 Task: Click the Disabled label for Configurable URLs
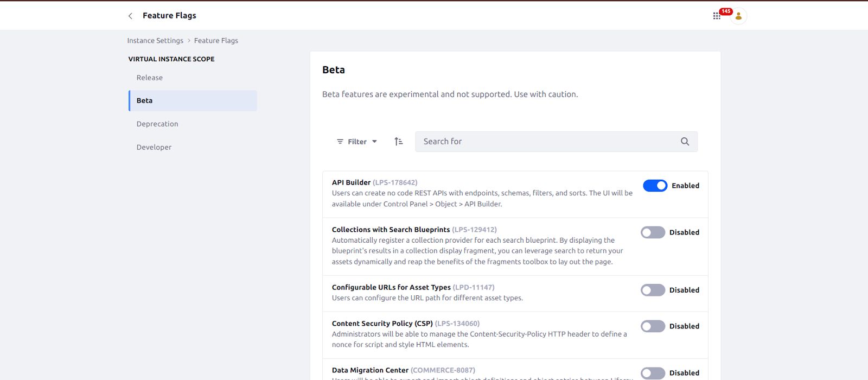pyautogui.click(x=684, y=290)
